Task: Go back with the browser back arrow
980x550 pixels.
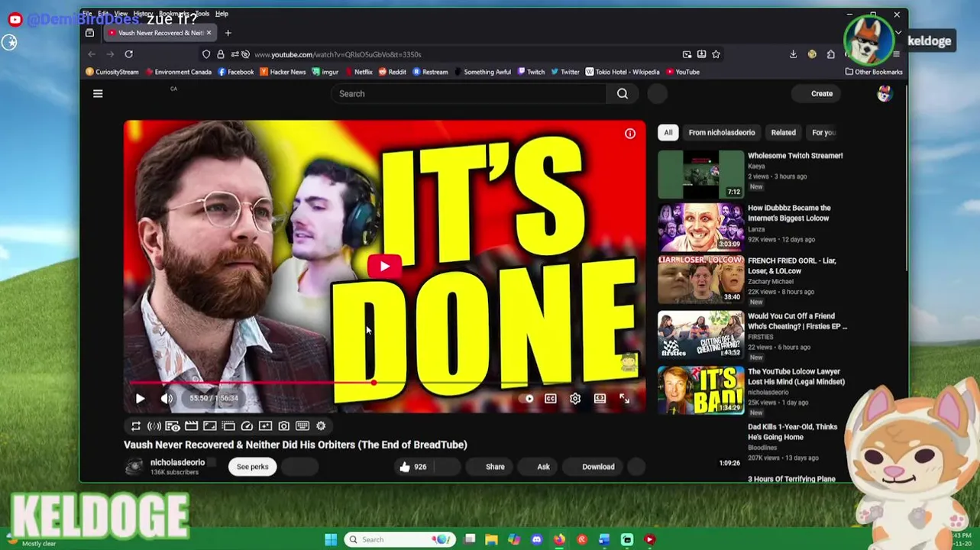Action: pyautogui.click(x=92, y=54)
